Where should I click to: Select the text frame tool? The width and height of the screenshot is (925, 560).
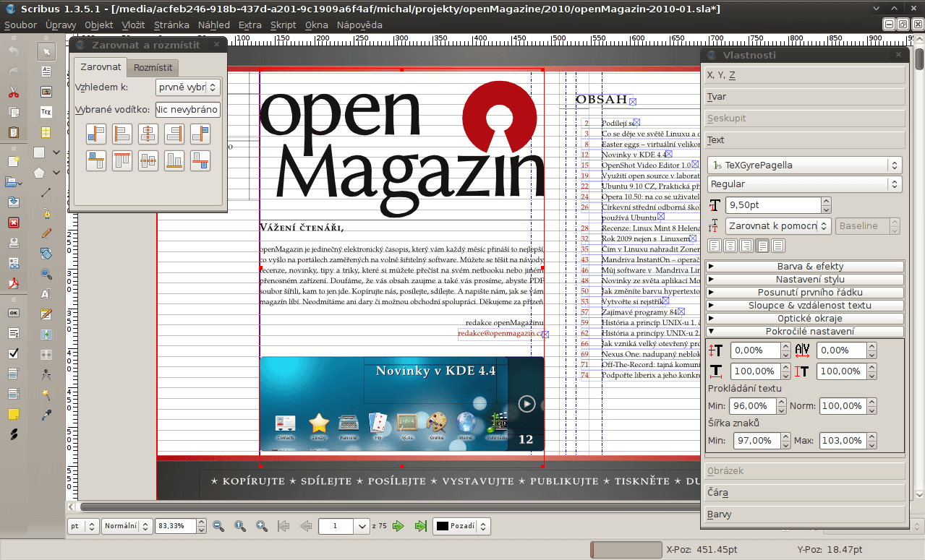pyautogui.click(x=46, y=71)
